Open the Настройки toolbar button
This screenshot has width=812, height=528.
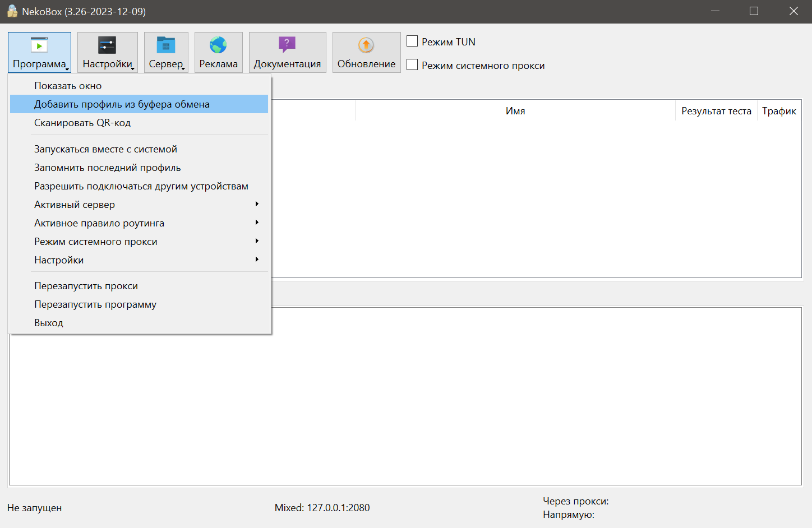pyautogui.click(x=108, y=52)
